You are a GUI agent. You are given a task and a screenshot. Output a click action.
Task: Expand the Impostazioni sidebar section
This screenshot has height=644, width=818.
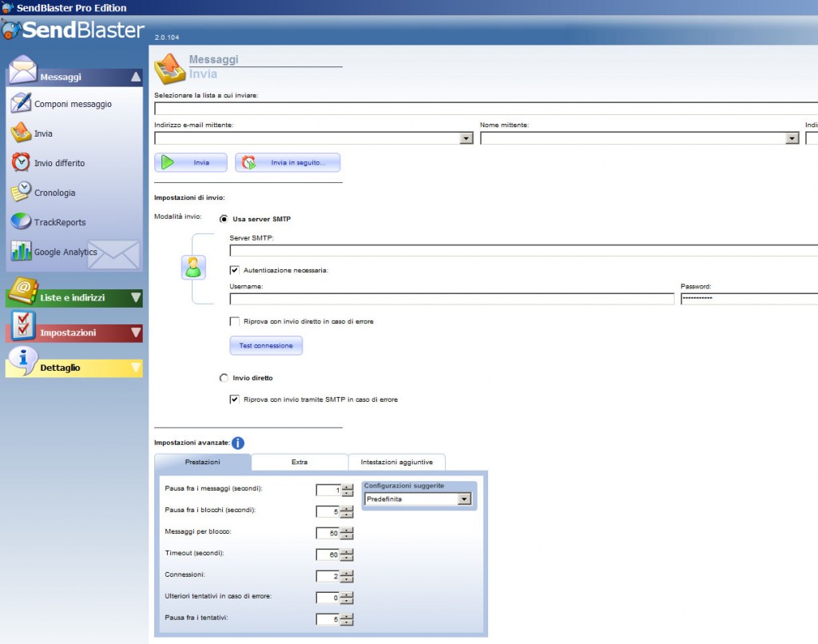click(x=136, y=332)
